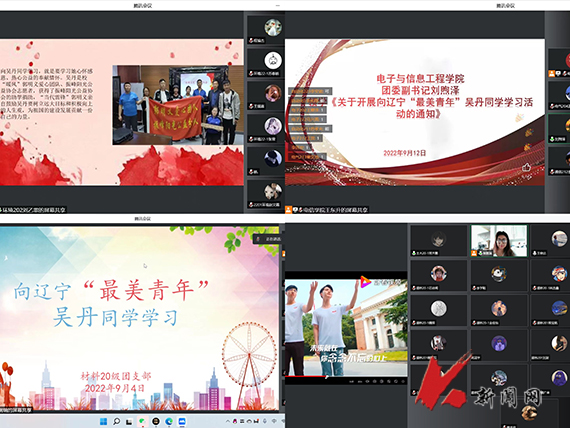Image resolution: width=570 pixels, height=428 pixels.
Task: Click the speaking indicator popup
Action: (x=267, y=239)
